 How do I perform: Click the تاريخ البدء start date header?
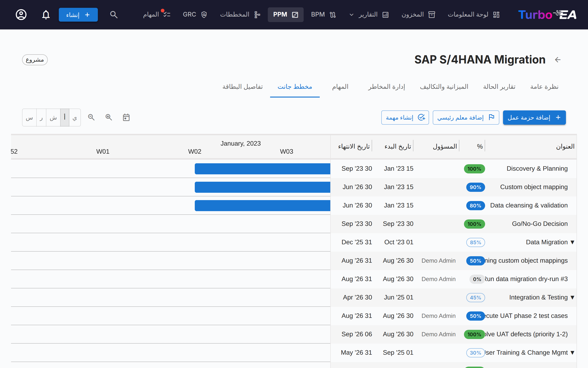398,147
